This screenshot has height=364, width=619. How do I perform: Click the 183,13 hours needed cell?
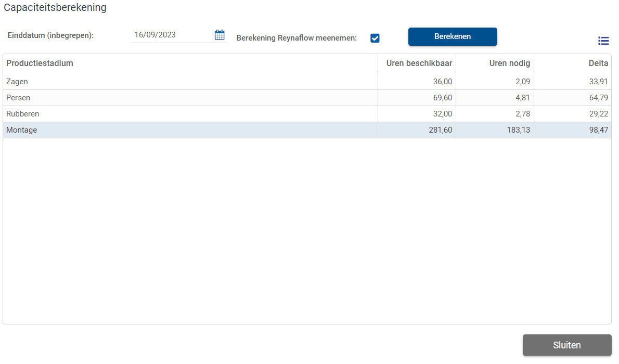[495, 130]
